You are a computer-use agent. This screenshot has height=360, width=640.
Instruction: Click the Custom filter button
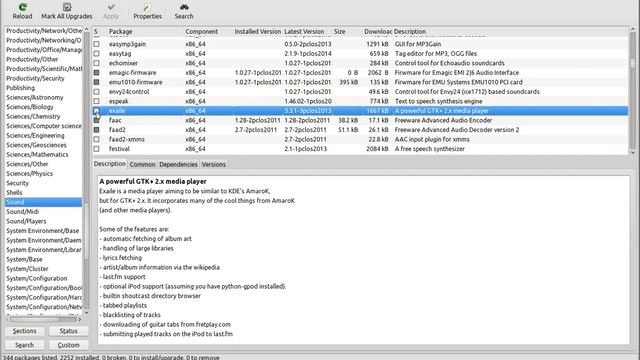[68, 345]
